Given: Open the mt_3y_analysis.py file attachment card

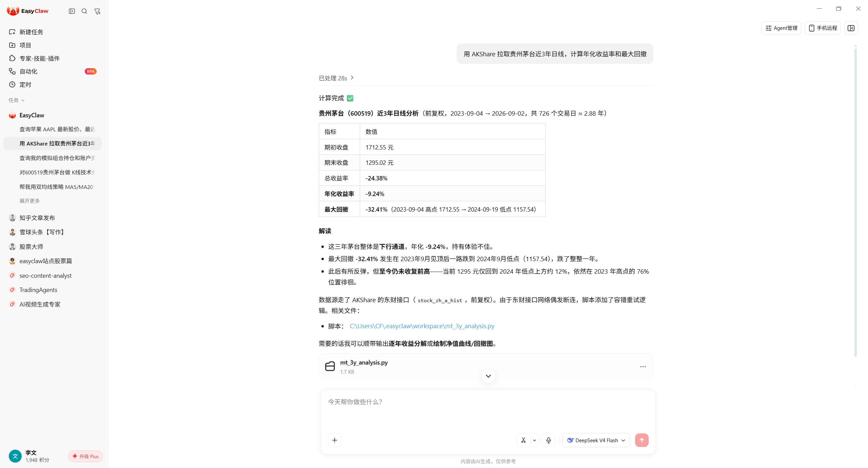Looking at the screenshot, I should point(486,366).
